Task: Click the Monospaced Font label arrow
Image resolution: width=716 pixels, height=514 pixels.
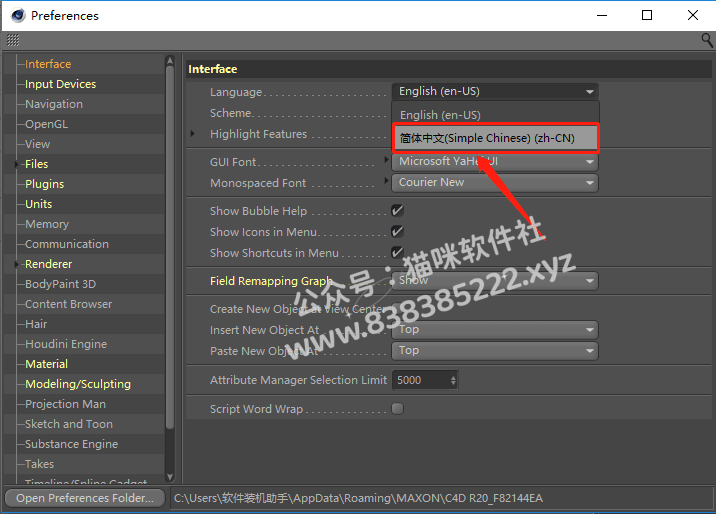Action: pos(386,181)
